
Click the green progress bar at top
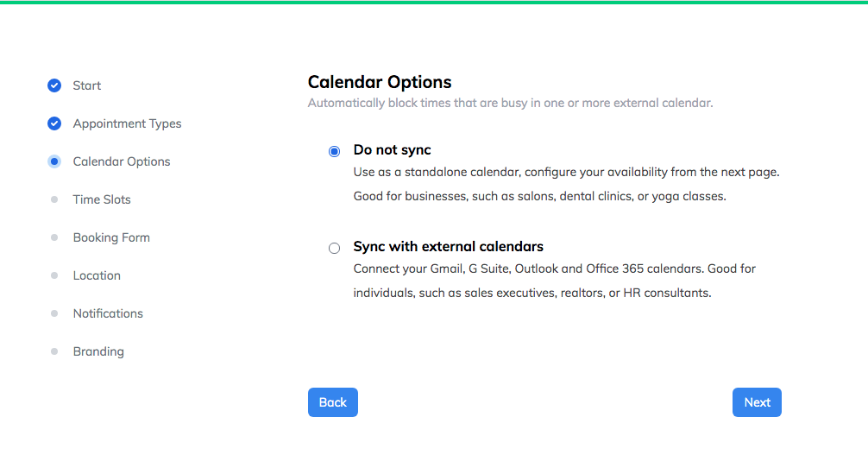pos(434,3)
